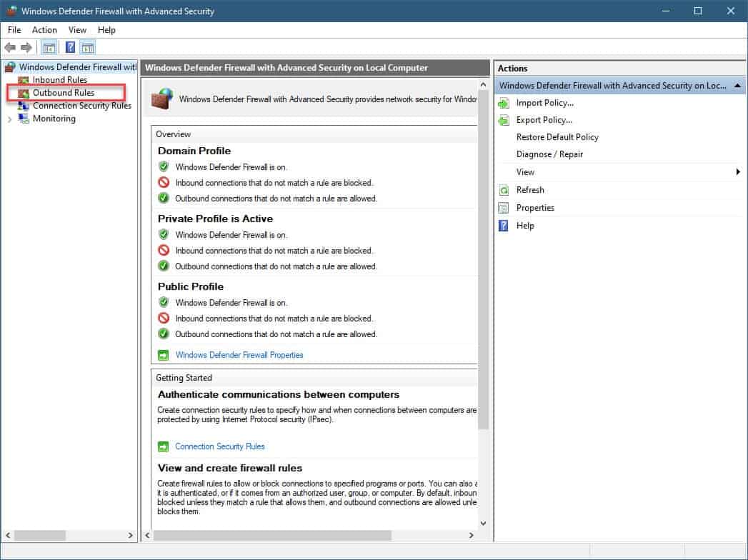
Task: Select Connection Security Rules in the tree
Action: [82, 106]
